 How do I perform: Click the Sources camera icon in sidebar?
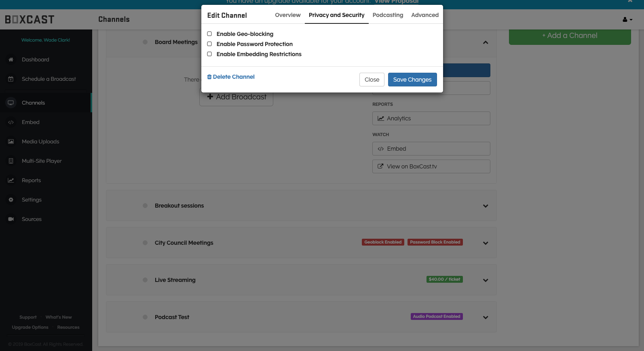(x=11, y=219)
